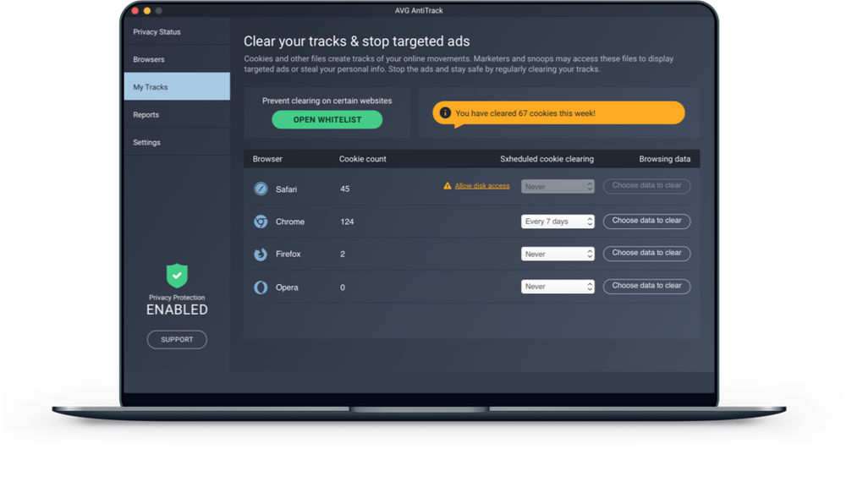Open Firefox scheduled clearing dropdown

click(x=558, y=254)
